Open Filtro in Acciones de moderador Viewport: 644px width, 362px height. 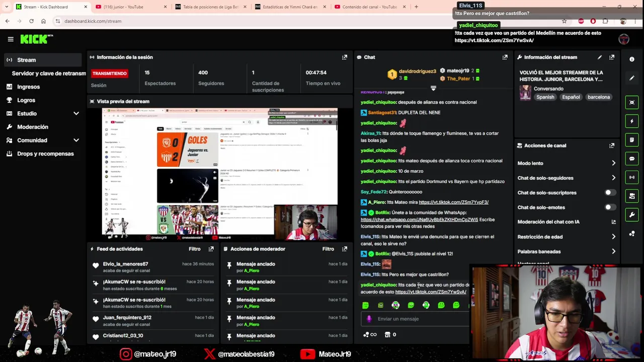coord(328,249)
